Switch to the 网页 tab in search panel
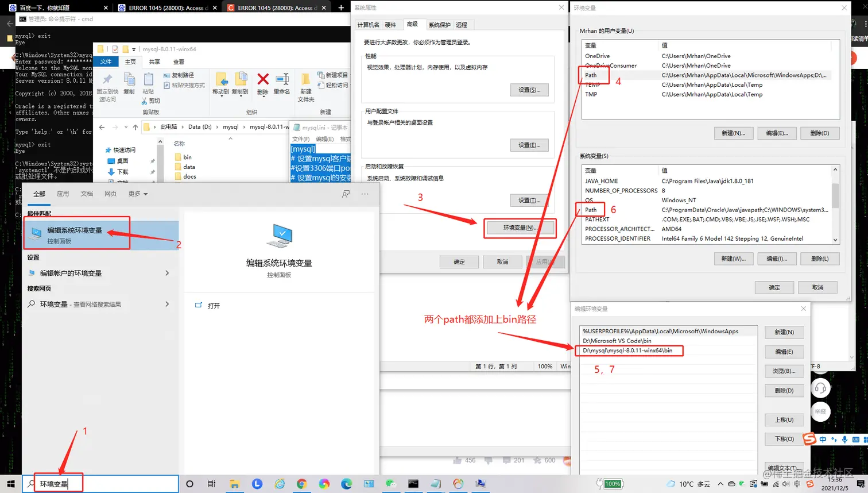This screenshot has width=868, height=493. click(x=110, y=194)
